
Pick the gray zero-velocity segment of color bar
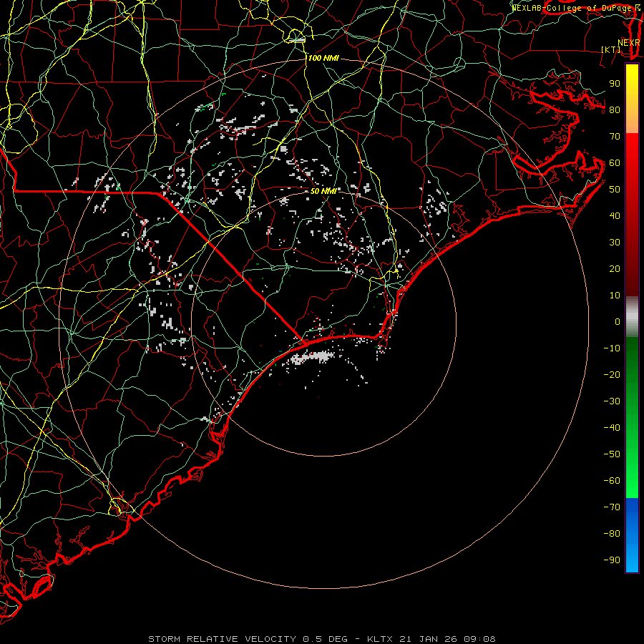click(x=632, y=317)
